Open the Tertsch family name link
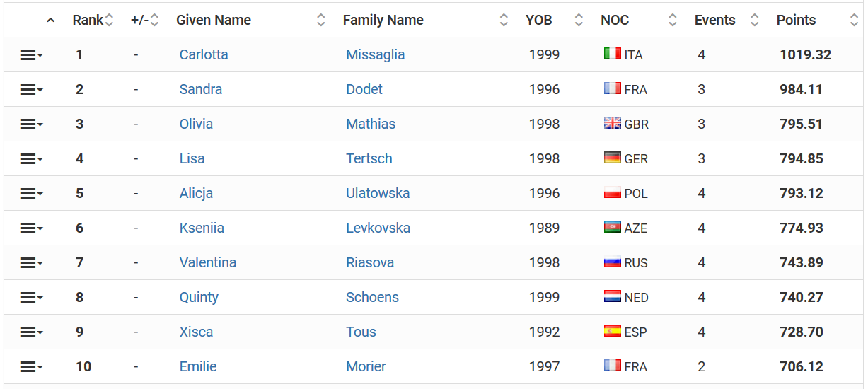This screenshot has height=389, width=868. [x=369, y=158]
